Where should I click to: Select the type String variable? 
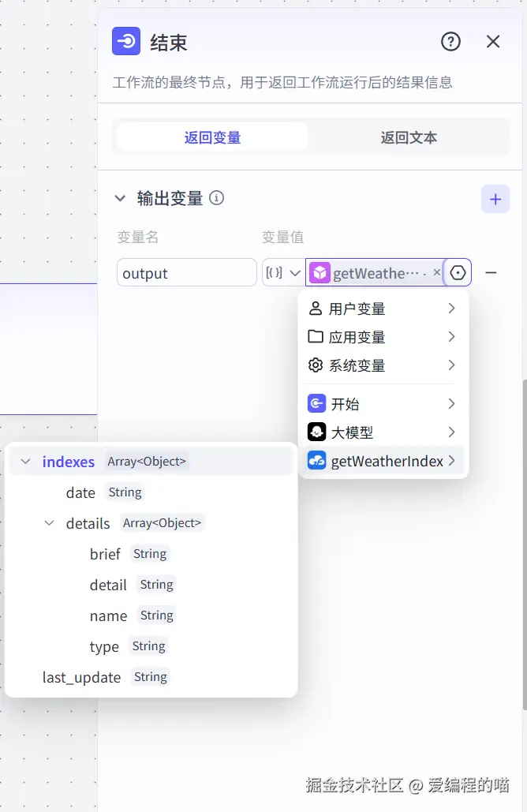(x=151, y=646)
